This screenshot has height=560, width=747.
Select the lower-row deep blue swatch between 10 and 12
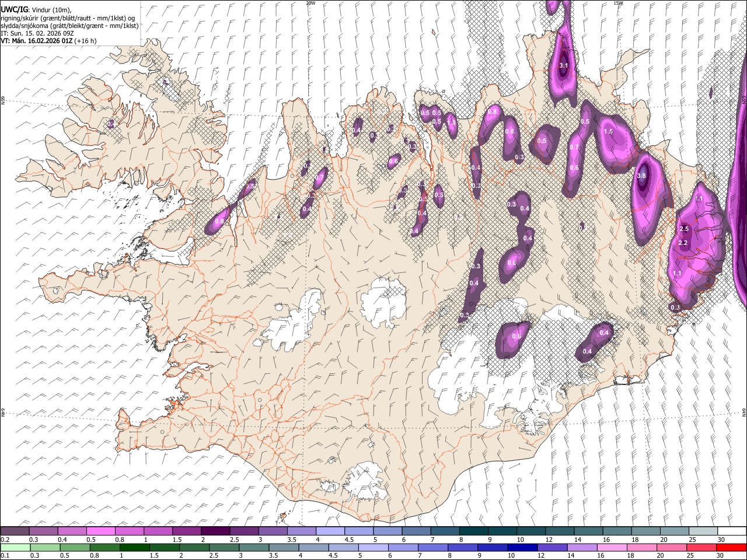524,547
